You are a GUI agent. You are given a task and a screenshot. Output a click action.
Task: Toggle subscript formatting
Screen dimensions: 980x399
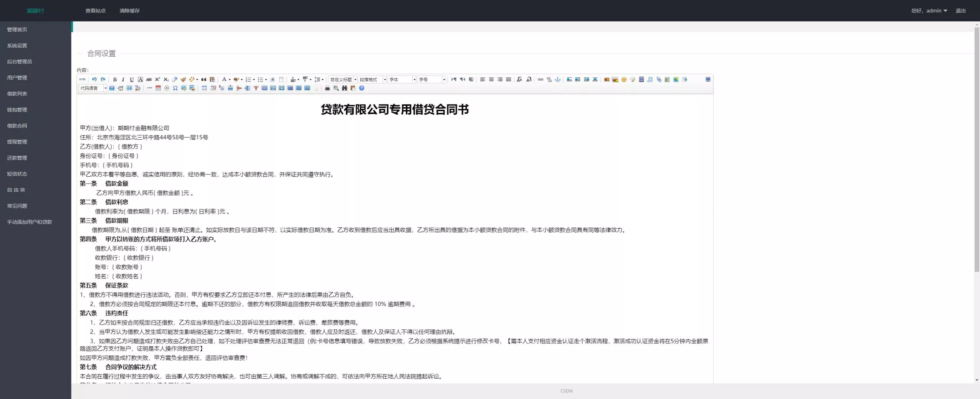166,80
